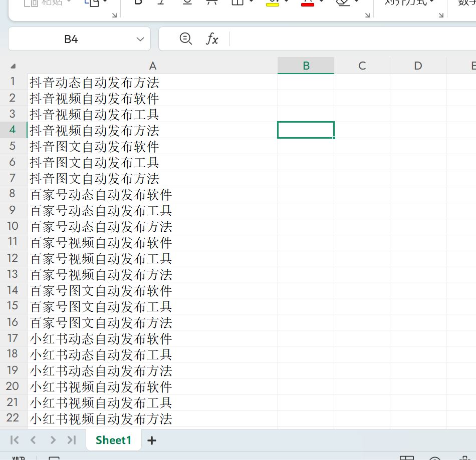Select row 22 header
The height and width of the screenshot is (460, 476).
pos(13,418)
